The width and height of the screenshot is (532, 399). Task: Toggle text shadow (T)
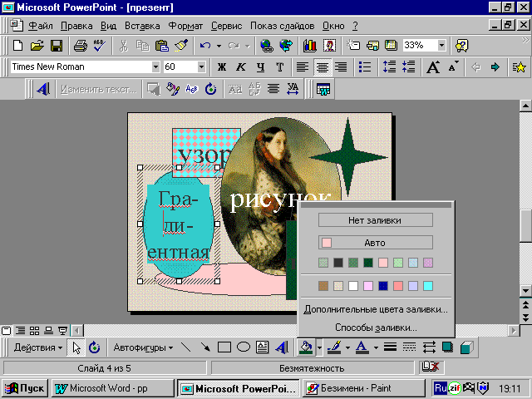tap(280, 66)
